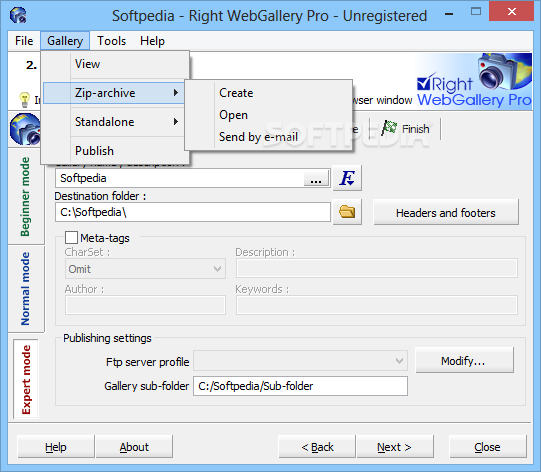Viewport: 541px width, 472px height.
Task: Open the Ftp server profile dropdown
Action: (x=301, y=361)
